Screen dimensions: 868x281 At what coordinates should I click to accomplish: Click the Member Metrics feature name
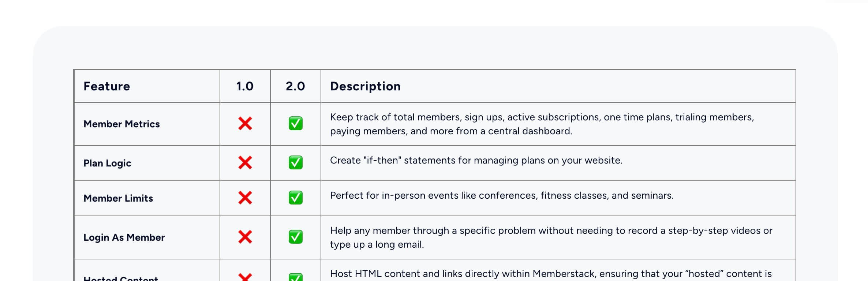121,124
